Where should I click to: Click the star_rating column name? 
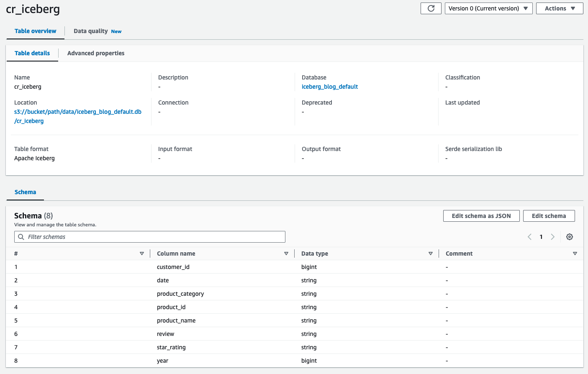[171, 347]
